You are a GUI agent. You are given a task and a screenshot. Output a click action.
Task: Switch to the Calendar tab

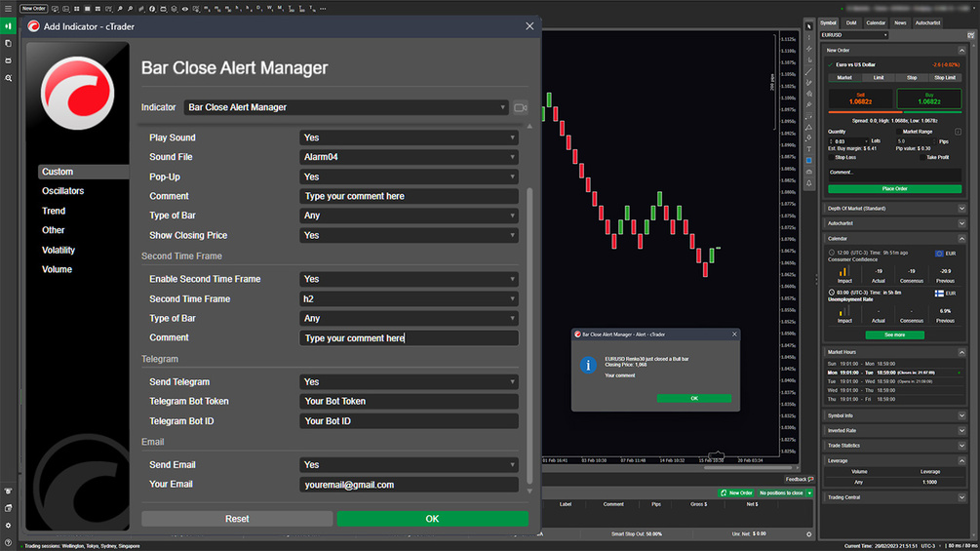[876, 23]
